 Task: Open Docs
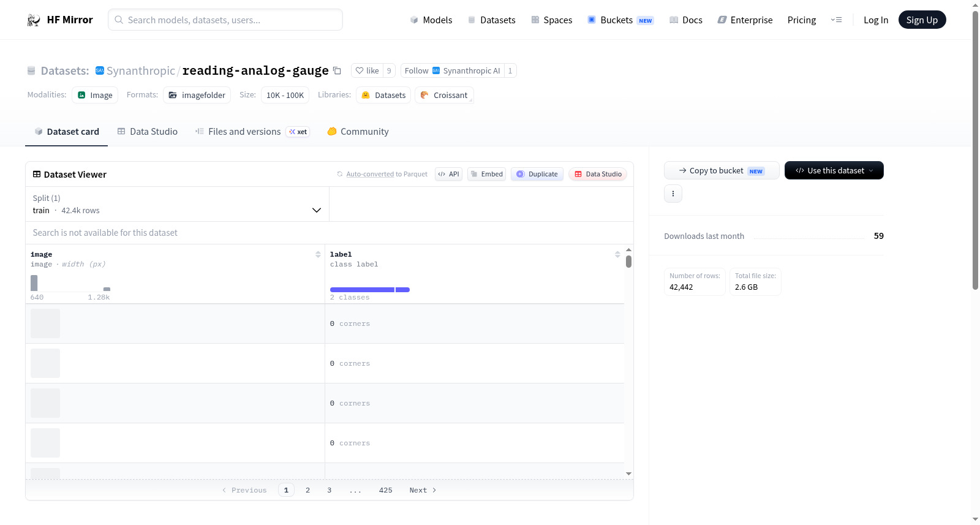pos(685,20)
